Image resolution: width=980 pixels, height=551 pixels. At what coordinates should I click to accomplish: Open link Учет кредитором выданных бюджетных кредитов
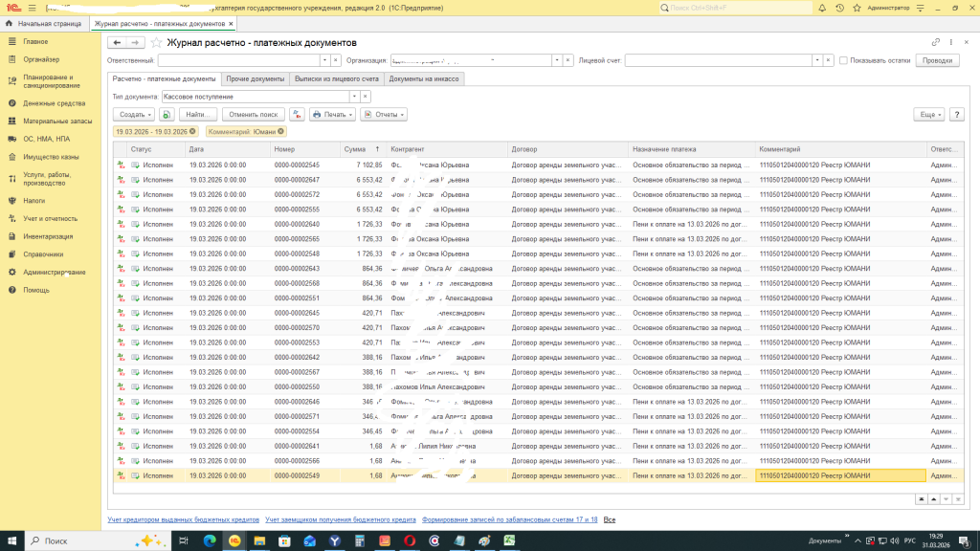pos(183,519)
